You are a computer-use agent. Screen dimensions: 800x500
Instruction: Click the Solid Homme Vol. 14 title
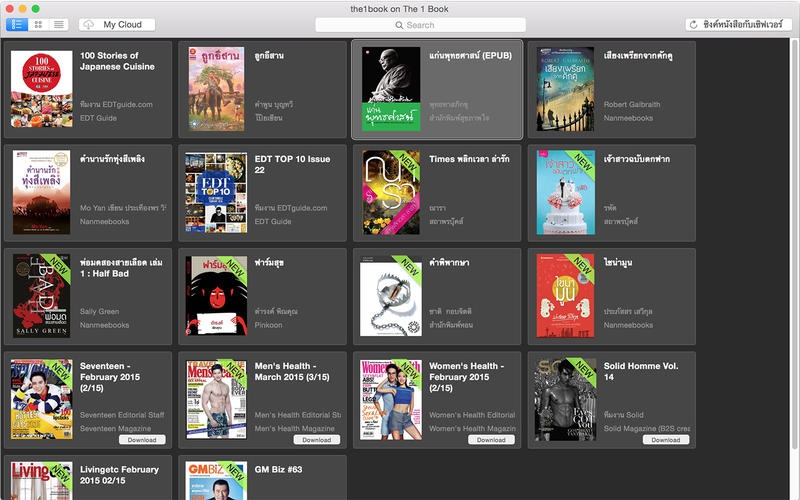[641, 371]
